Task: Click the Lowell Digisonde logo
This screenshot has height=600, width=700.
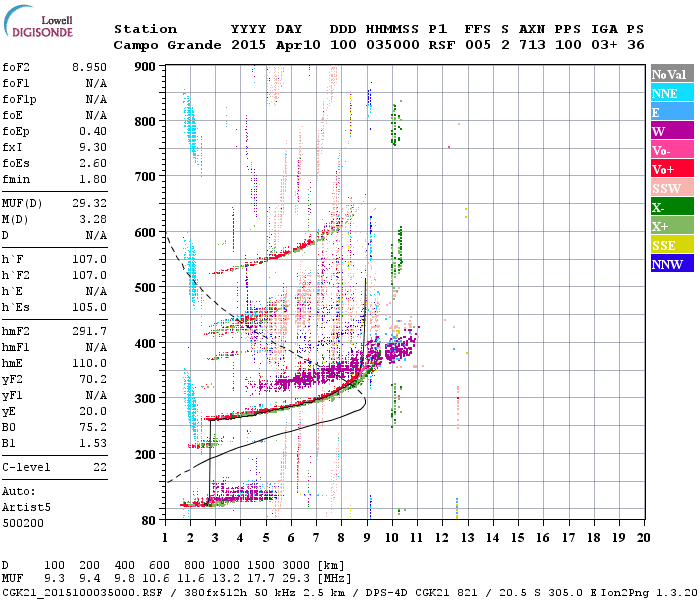Action: 38,22
